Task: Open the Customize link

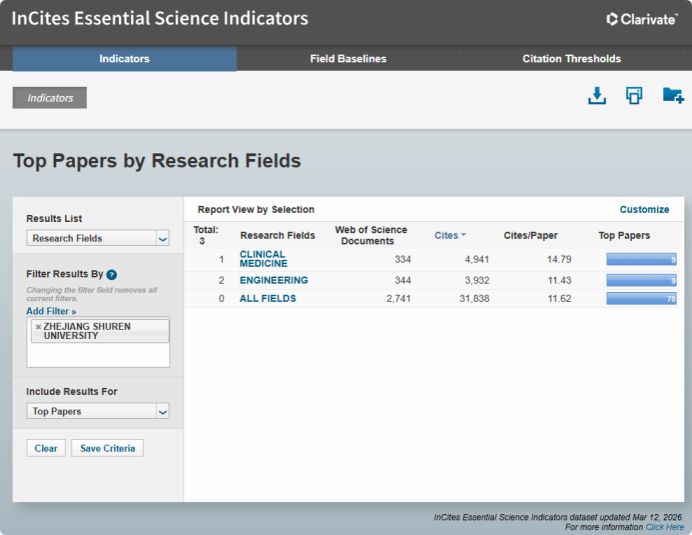Action: click(644, 209)
